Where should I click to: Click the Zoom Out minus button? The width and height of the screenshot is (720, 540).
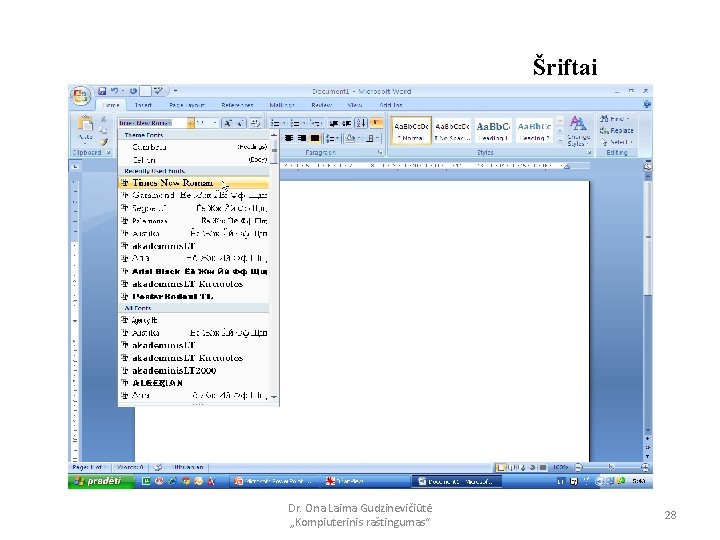[579, 467]
